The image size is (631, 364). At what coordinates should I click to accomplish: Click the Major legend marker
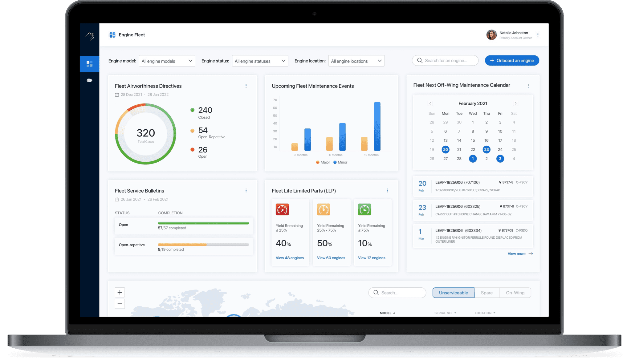coord(318,162)
